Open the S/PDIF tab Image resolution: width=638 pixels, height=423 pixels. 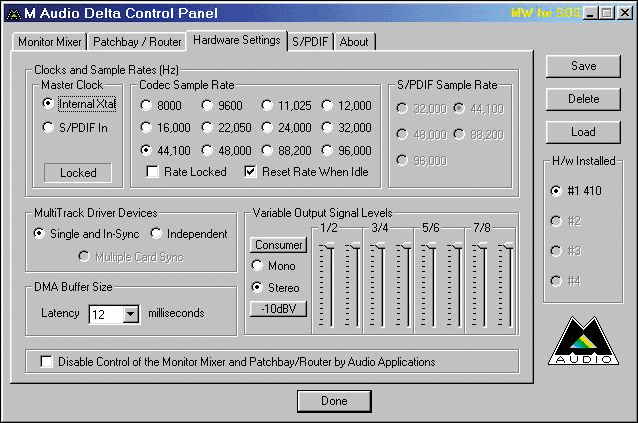310,42
